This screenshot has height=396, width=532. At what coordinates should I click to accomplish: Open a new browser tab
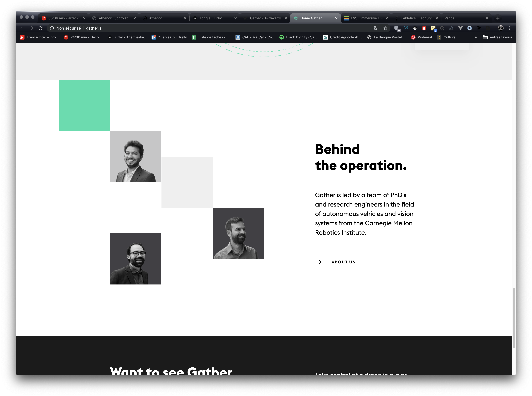[x=498, y=18]
